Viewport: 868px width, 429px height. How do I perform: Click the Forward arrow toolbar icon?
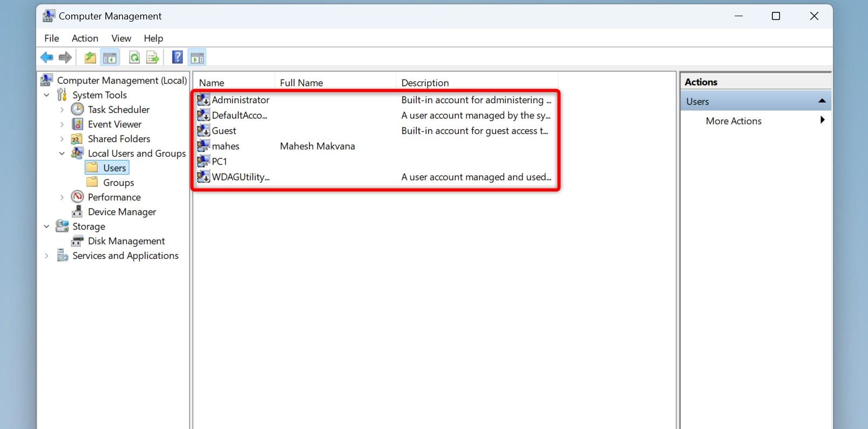point(65,57)
